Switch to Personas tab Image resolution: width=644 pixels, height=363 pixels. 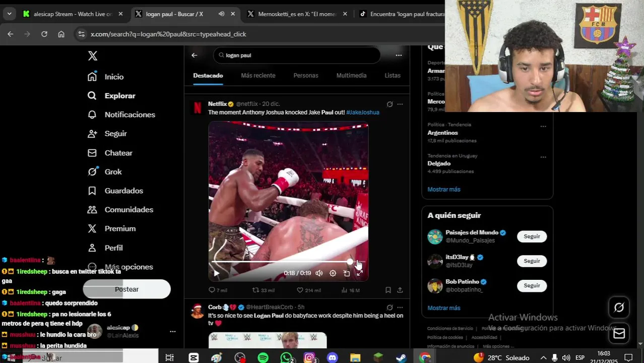click(306, 76)
